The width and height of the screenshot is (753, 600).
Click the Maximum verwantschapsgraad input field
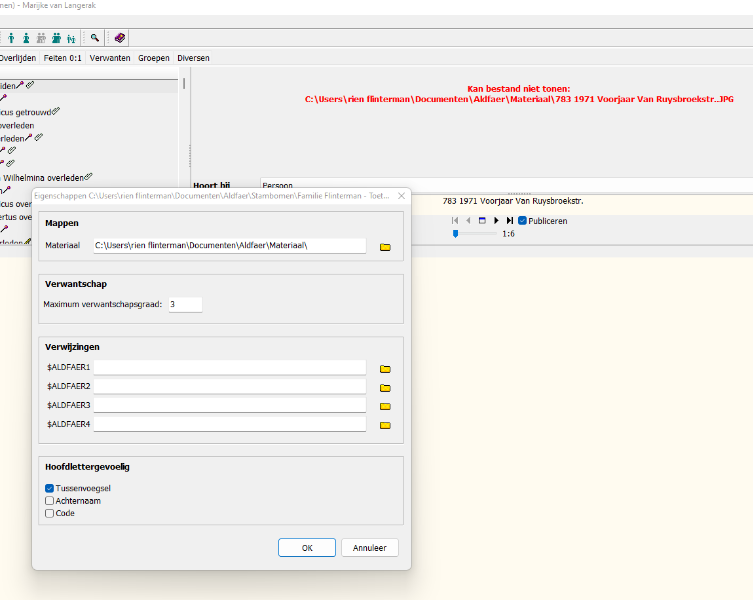point(185,304)
